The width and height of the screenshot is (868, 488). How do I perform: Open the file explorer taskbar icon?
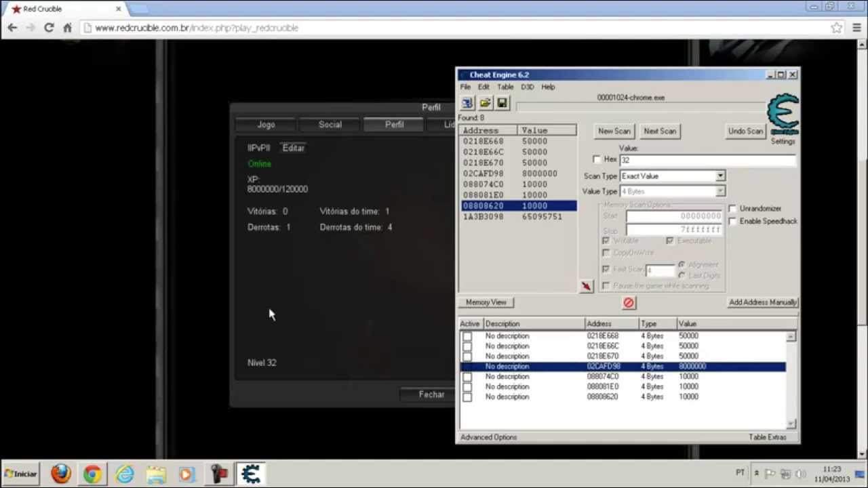155,474
